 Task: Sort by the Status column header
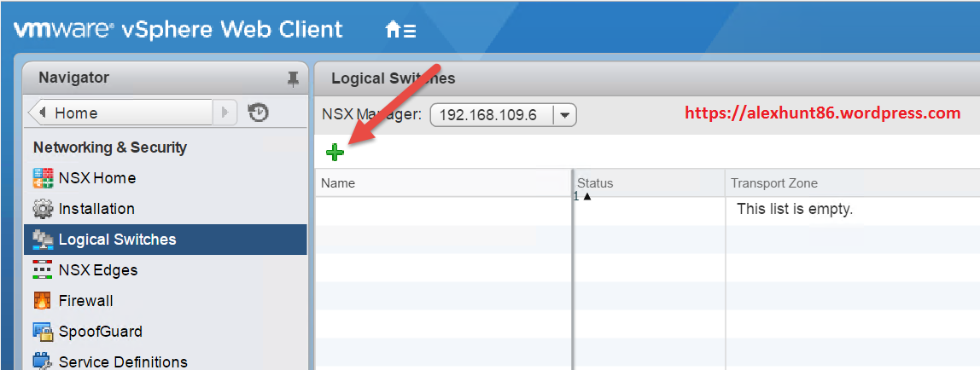pyautogui.click(x=650, y=182)
